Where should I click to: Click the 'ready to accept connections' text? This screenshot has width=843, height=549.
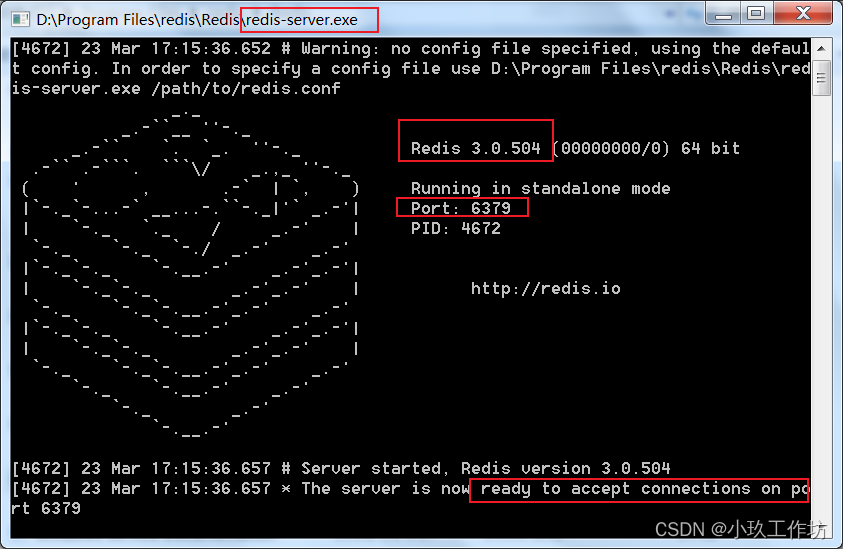[x=616, y=489]
